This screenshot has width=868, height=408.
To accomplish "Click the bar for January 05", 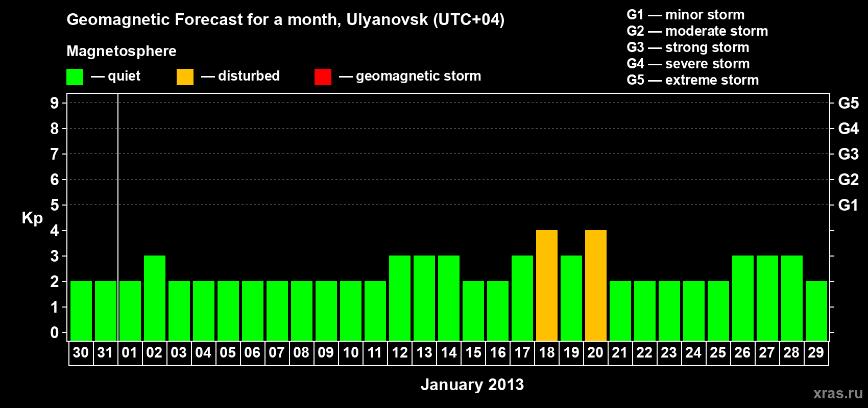I will pyautogui.click(x=228, y=311).
